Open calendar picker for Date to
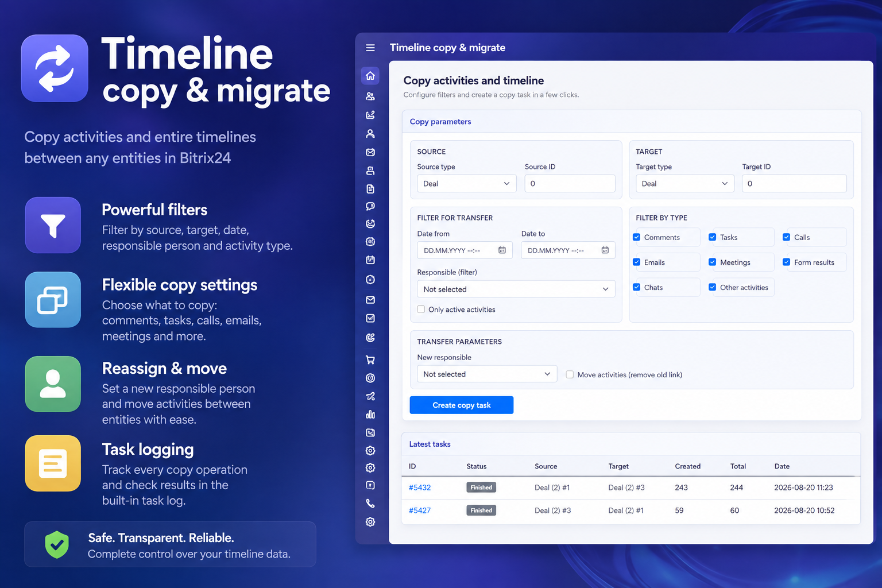This screenshot has height=588, width=882. (x=605, y=250)
